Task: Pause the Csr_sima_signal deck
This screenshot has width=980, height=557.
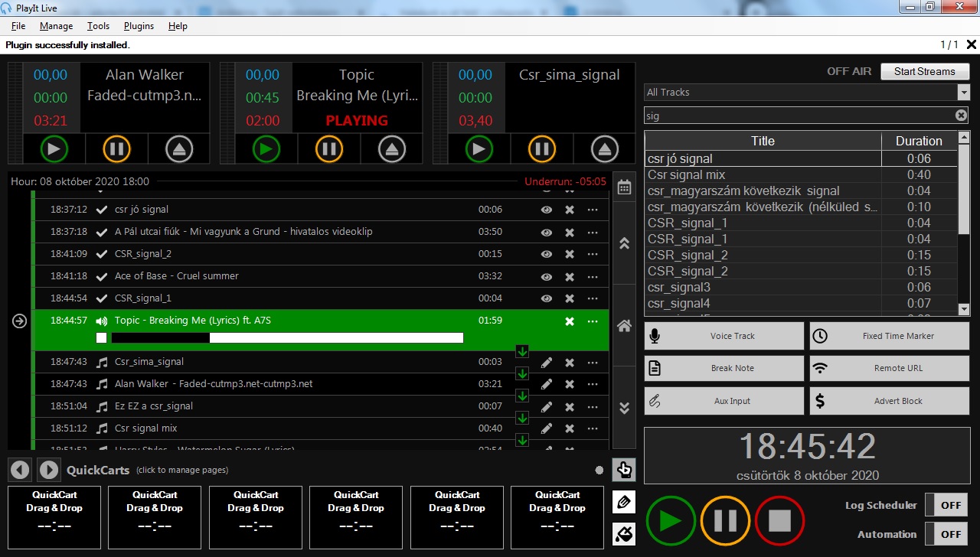Action: point(541,148)
